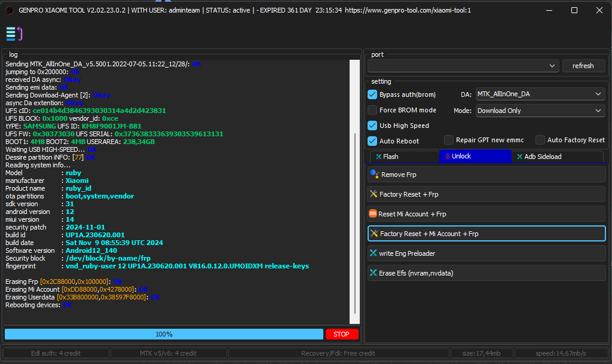This screenshot has width=612, height=364.
Task: Click Product name value ruby_id
Action: click(78, 188)
